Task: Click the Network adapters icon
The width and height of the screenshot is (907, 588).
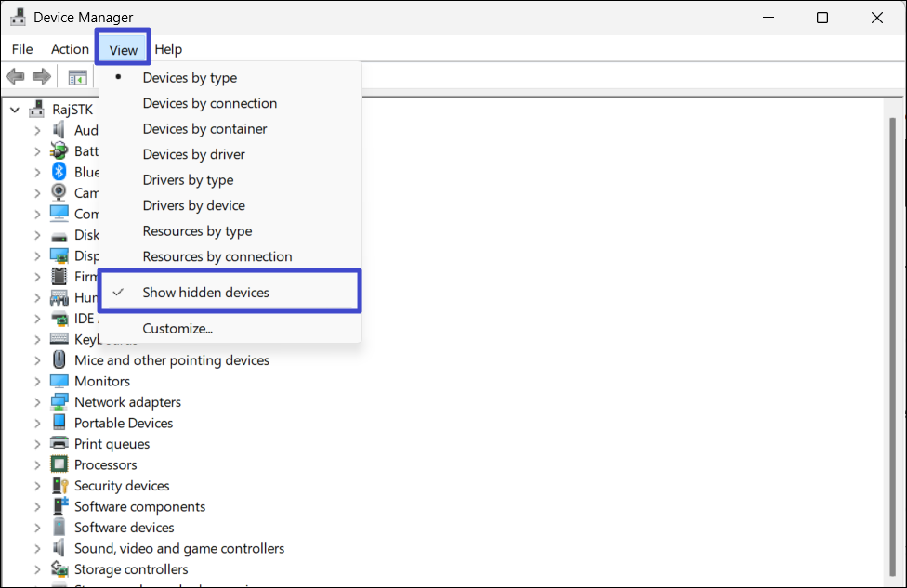Action: 59,402
